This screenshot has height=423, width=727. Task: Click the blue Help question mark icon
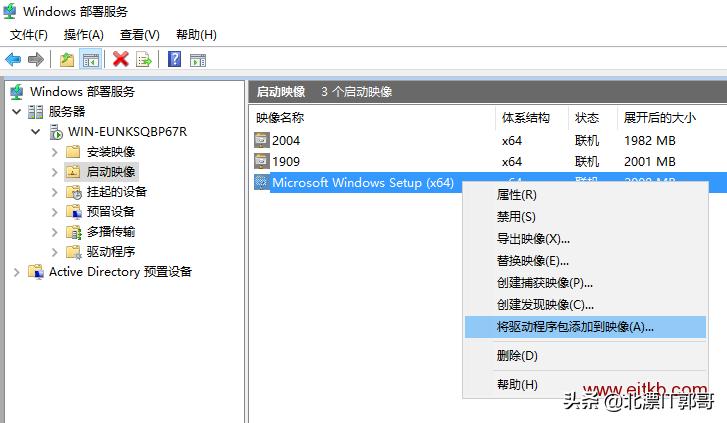[x=174, y=59]
